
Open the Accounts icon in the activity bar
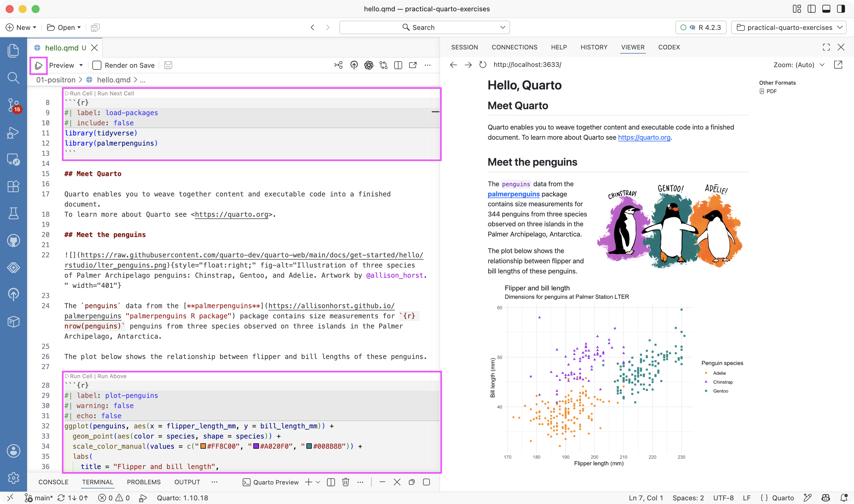[13, 451]
